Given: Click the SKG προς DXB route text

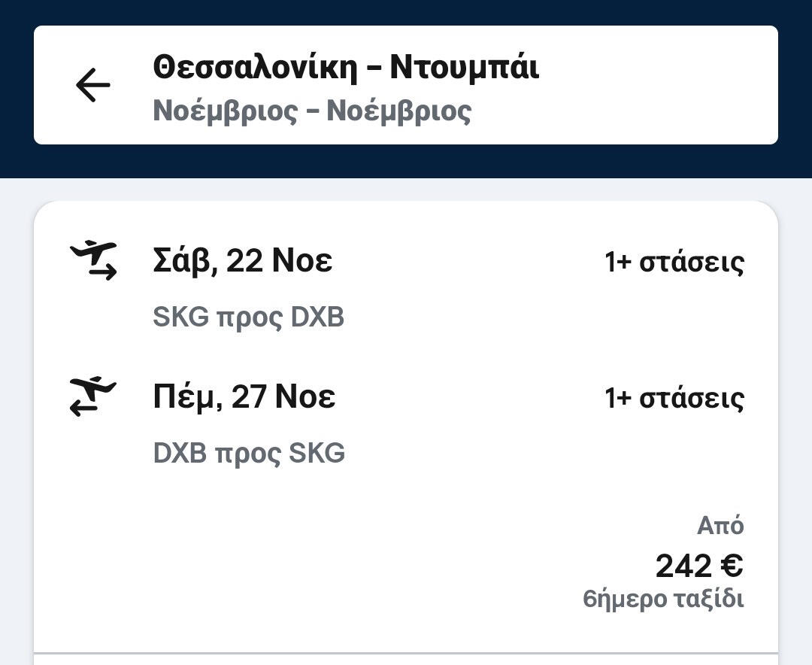Looking at the screenshot, I should [x=248, y=317].
